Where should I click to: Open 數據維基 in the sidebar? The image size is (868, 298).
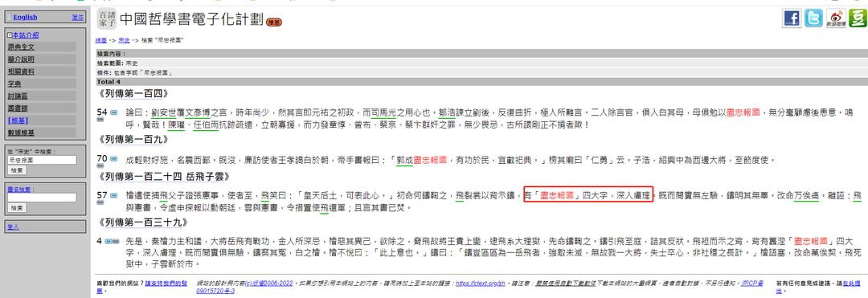[21, 133]
